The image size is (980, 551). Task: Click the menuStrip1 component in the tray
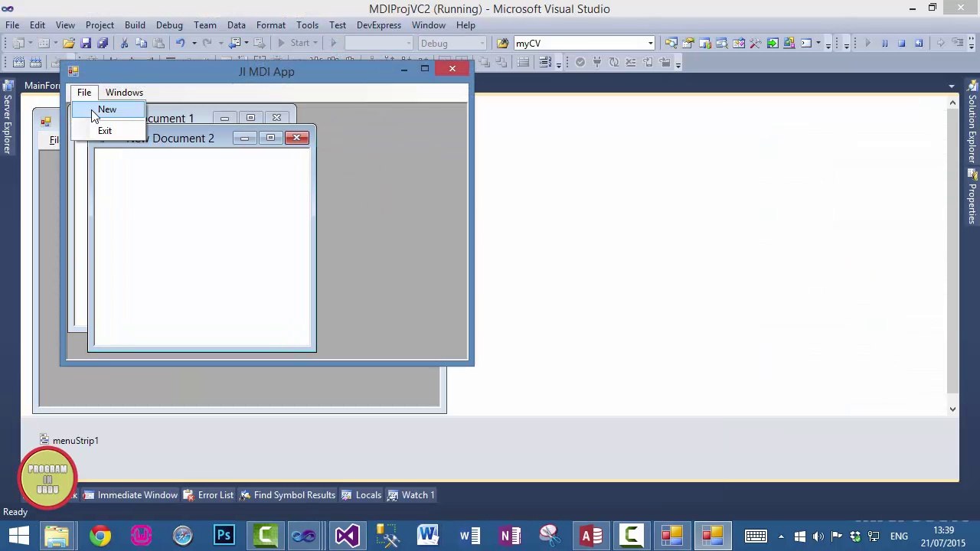click(70, 441)
